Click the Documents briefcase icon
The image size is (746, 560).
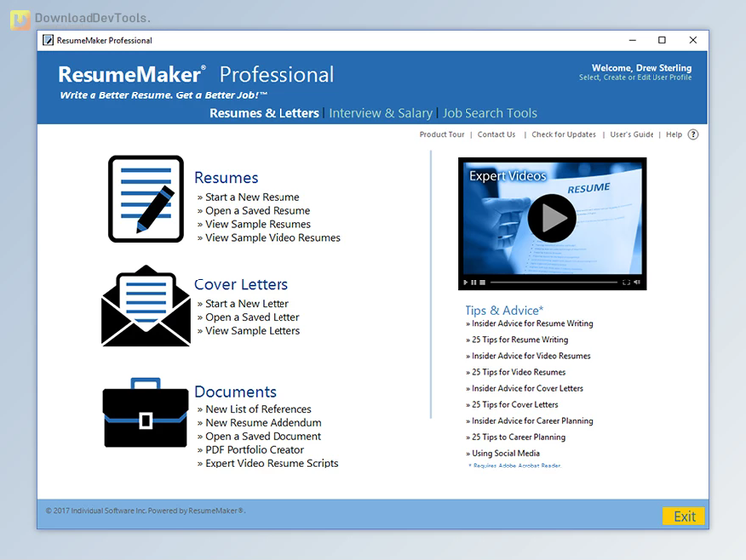(x=145, y=413)
